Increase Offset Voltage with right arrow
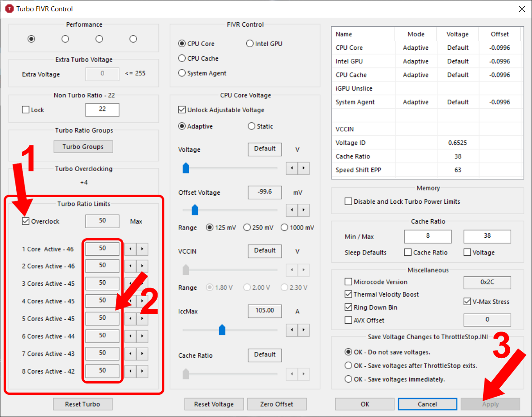This screenshot has height=417, width=532. 304,210
